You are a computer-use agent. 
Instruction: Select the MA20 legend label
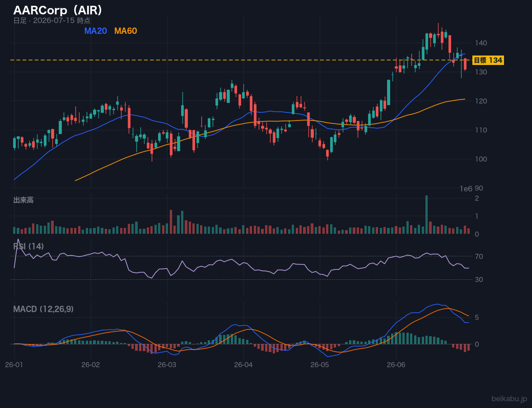coord(95,31)
